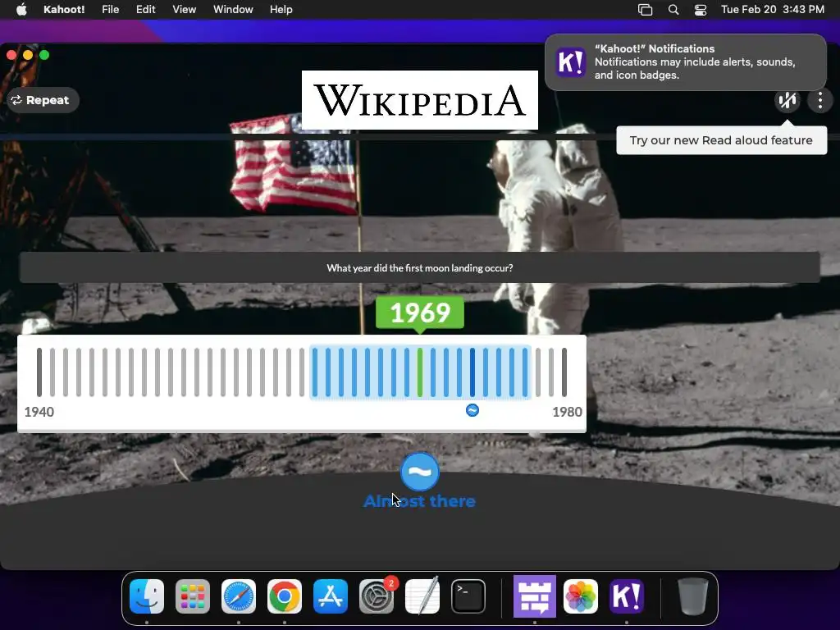Click the Stage Manager icon in menu bar
The height and width of the screenshot is (630, 840).
pos(645,10)
